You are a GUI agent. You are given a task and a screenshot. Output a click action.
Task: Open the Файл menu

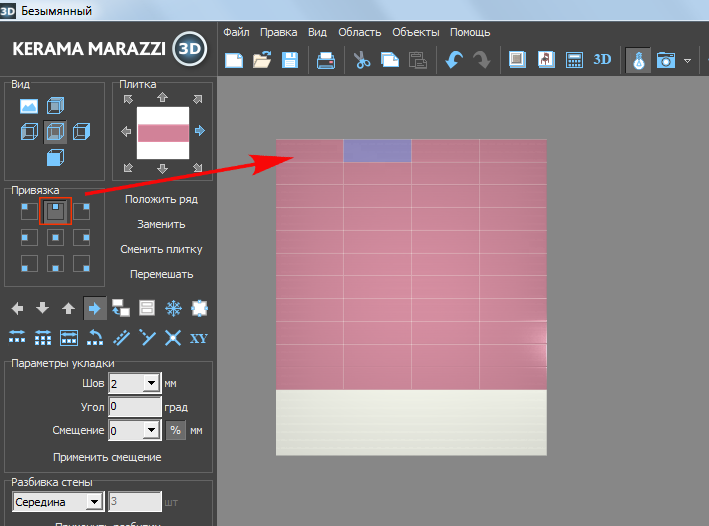[237, 32]
